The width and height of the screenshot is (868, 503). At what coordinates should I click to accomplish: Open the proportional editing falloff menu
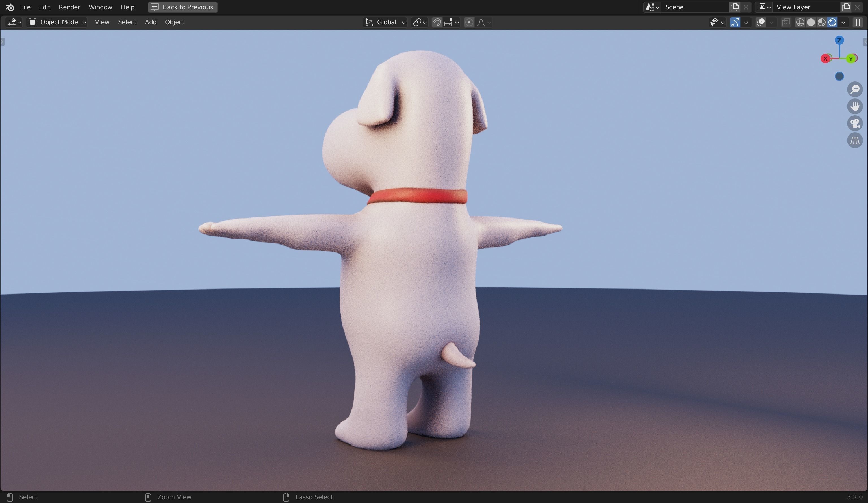pos(484,22)
